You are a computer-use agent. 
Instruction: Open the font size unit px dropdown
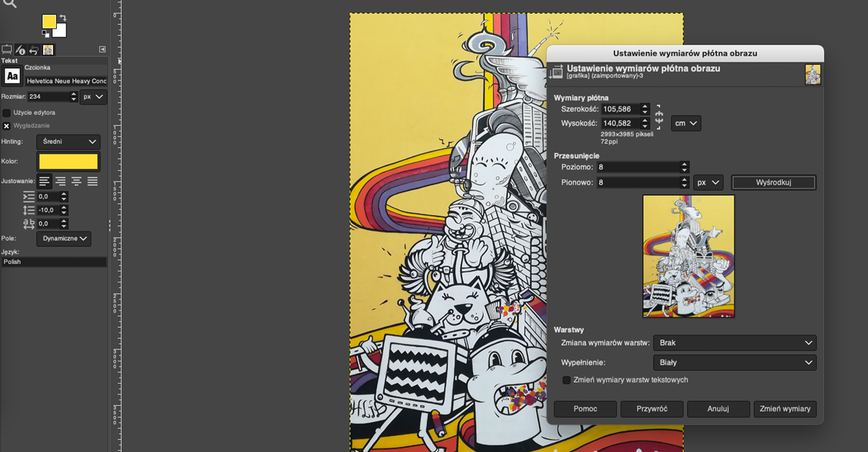tap(93, 97)
